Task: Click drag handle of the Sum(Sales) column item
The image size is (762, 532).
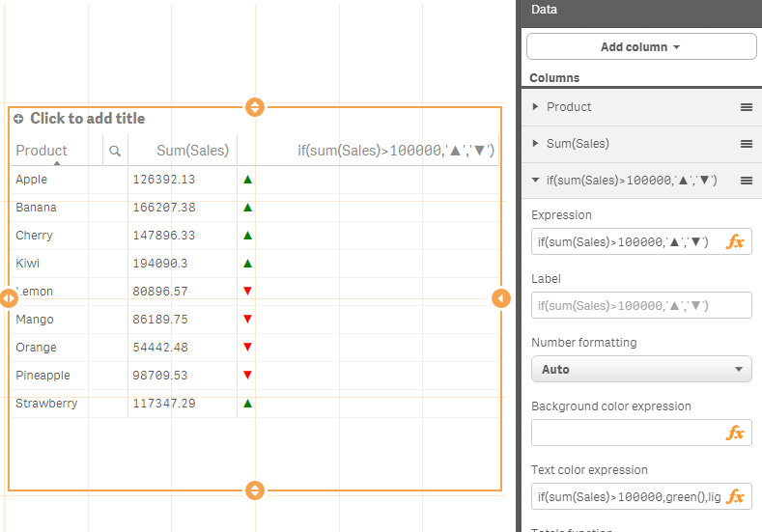Action: point(747,144)
